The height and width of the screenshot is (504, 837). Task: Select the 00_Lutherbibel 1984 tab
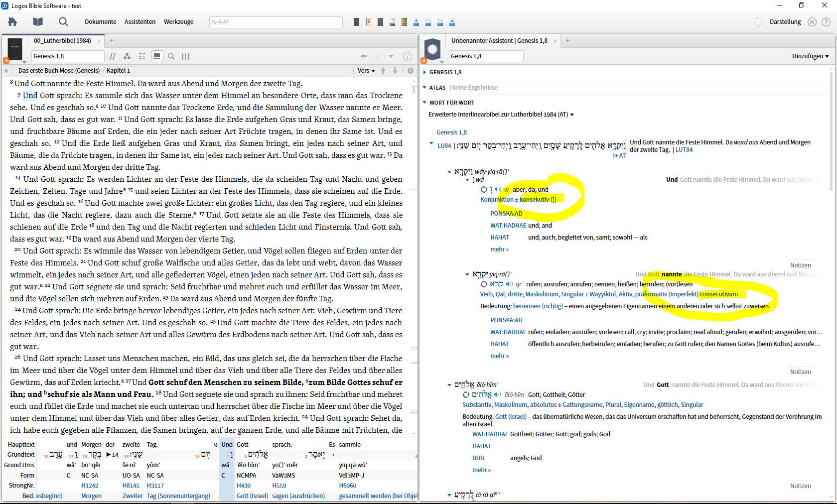(62, 41)
